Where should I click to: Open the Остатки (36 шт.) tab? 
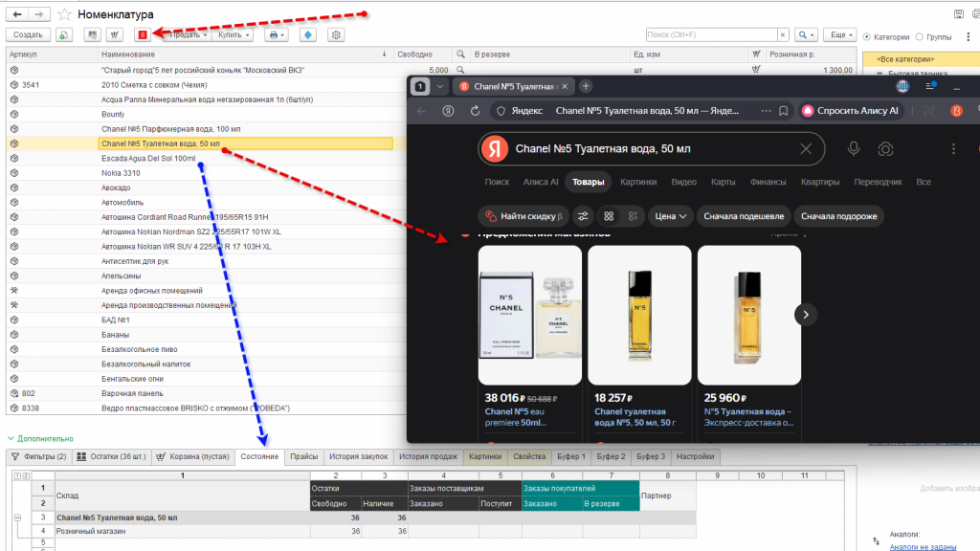tap(111, 456)
